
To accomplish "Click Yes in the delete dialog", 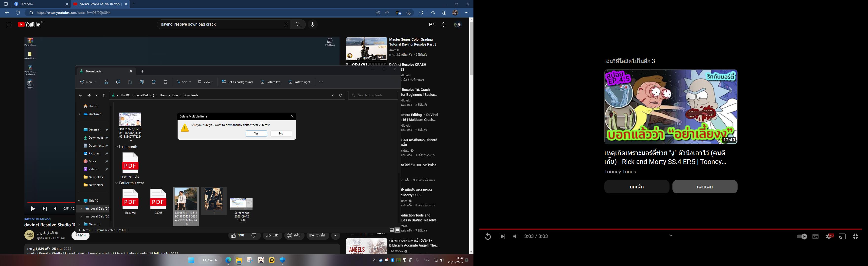I will [x=256, y=133].
